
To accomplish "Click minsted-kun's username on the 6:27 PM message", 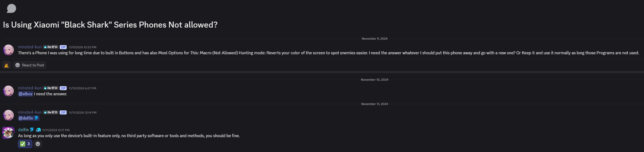I will [30, 88].
